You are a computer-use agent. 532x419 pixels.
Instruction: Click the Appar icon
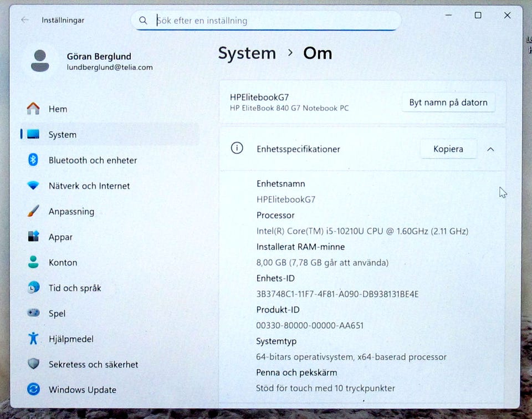[x=33, y=236]
